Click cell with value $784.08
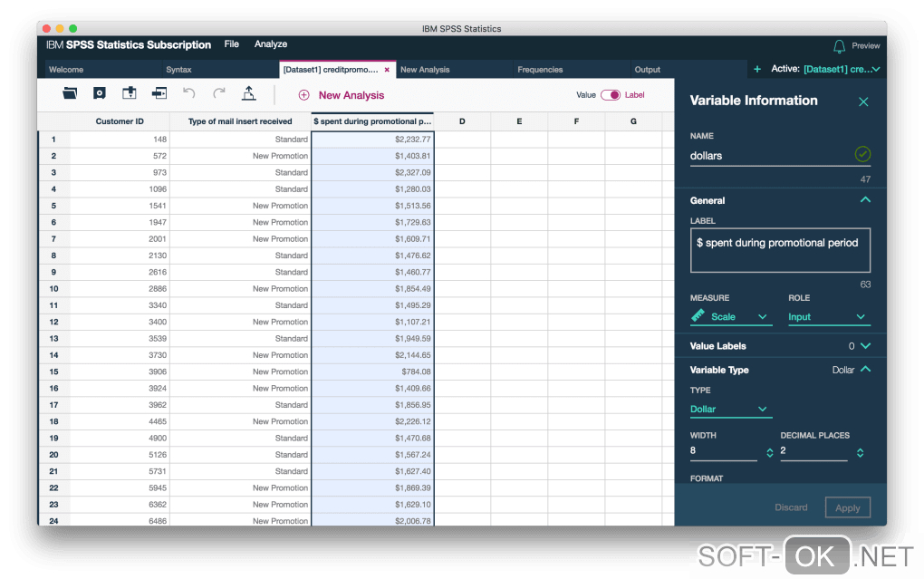The width and height of the screenshot is (924, 579). click(x=372, y=372)
